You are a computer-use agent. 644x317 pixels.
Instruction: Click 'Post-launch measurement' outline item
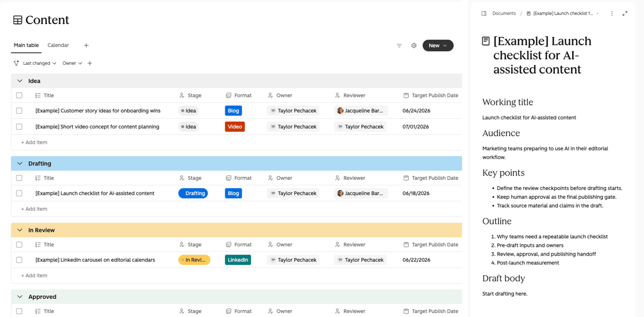(x=528, y=263)
